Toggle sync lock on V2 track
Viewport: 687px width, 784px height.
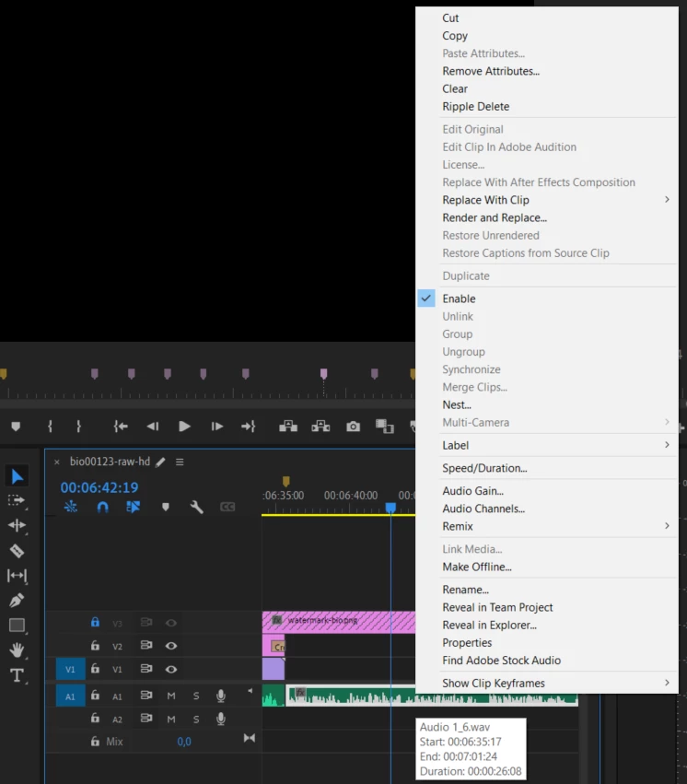146,645
